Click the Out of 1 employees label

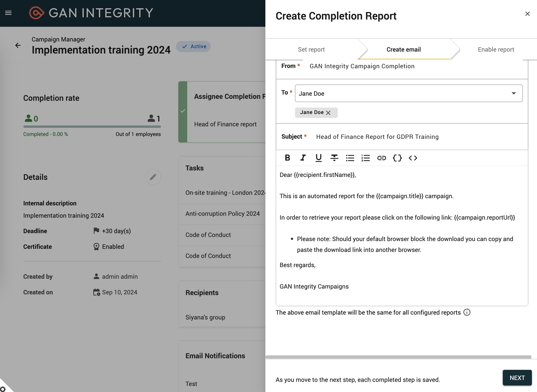point(138,134)
